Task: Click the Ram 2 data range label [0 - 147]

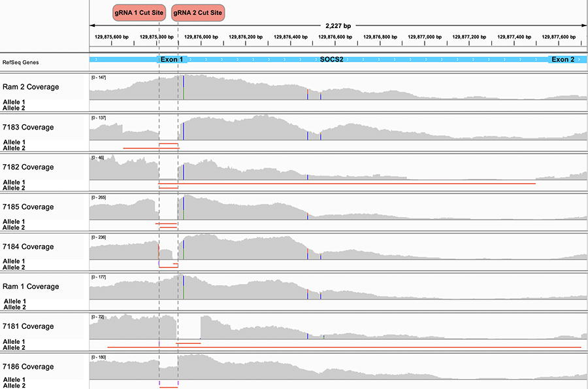Action: coord(99,78)
